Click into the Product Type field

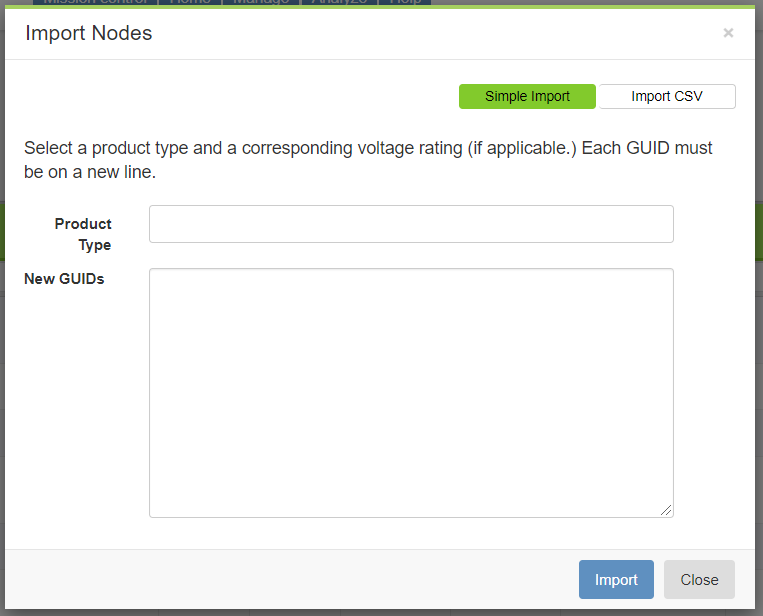pyautogui.click(x=411, y=224)
